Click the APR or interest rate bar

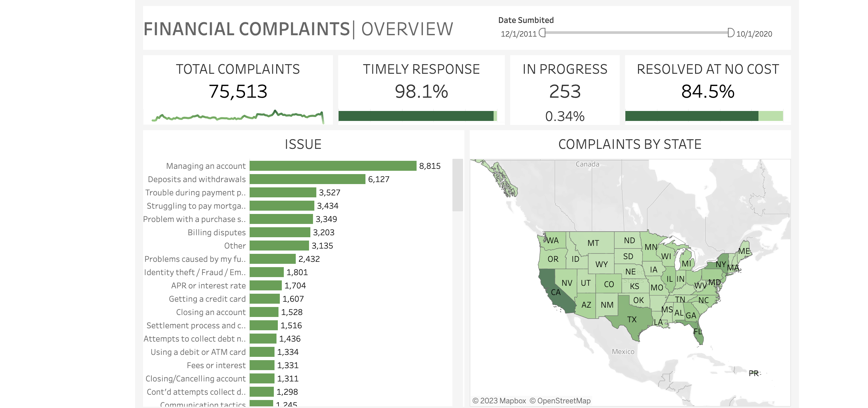click(x=265, y=285)
